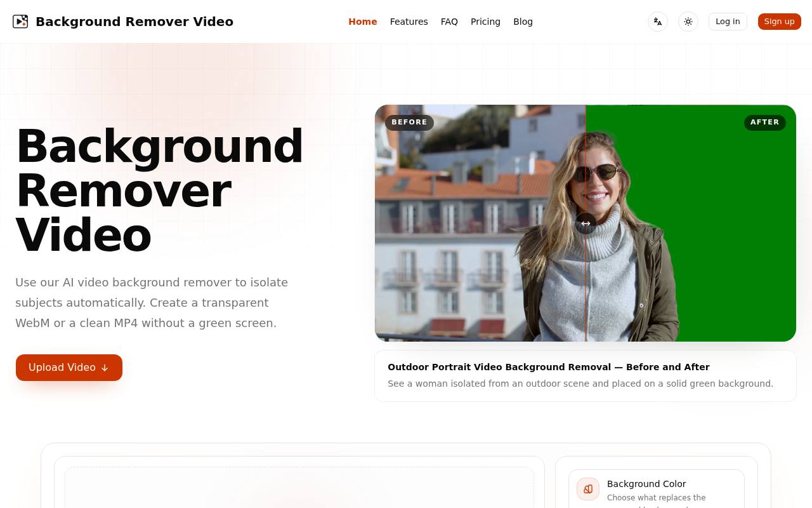Open the Features nav item

(x=409, y=22)
